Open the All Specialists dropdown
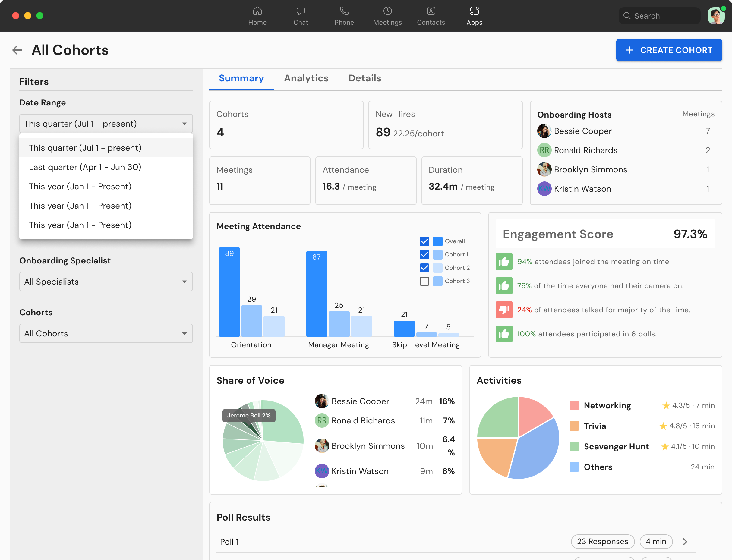This screenshot has width=732, height=560. click(106, 282)
